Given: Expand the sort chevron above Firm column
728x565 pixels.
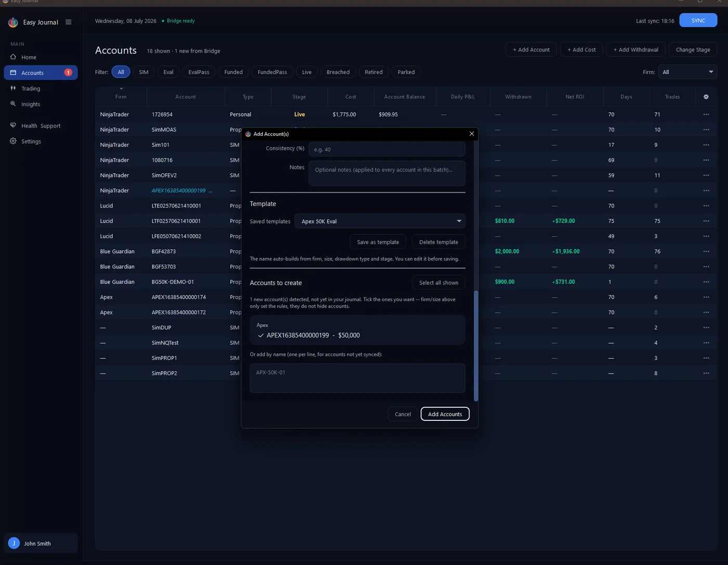Looking at the screenshot, I should pos(121,89).
